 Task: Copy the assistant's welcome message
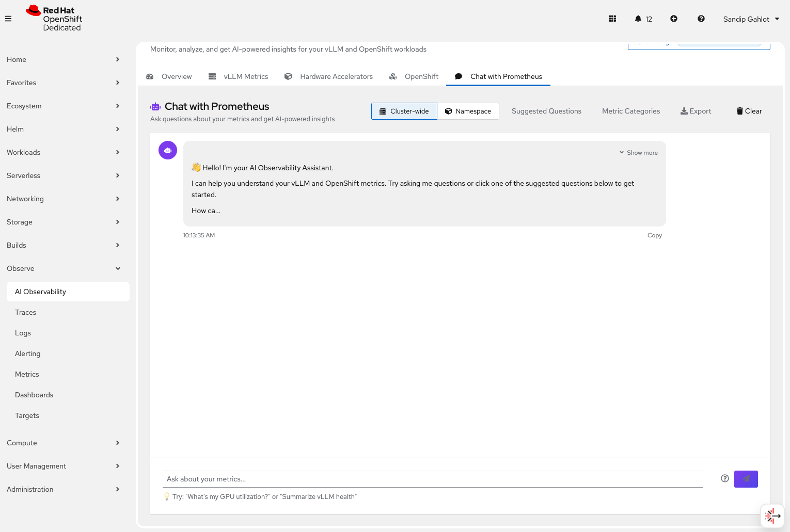[654, 235]
